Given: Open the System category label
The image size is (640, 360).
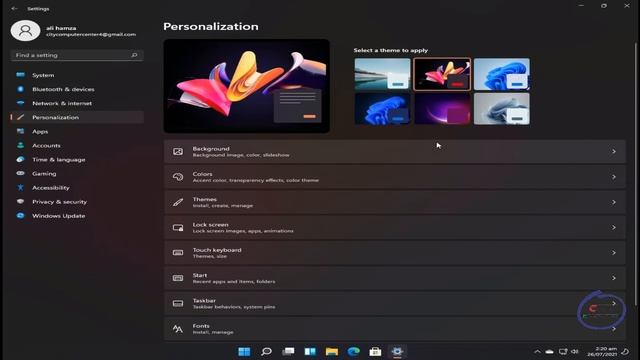Looking at the screenshot, I should tap(43, 75).
